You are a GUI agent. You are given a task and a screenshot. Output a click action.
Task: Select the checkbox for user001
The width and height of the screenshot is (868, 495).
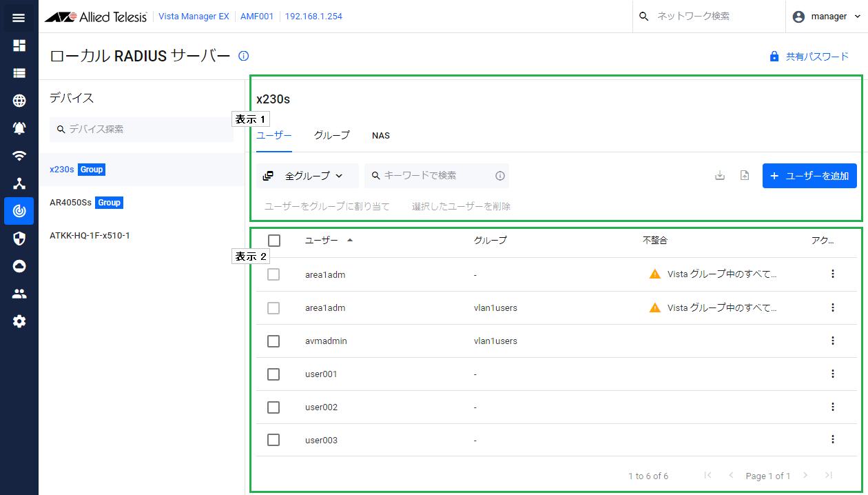click(273, 374)
